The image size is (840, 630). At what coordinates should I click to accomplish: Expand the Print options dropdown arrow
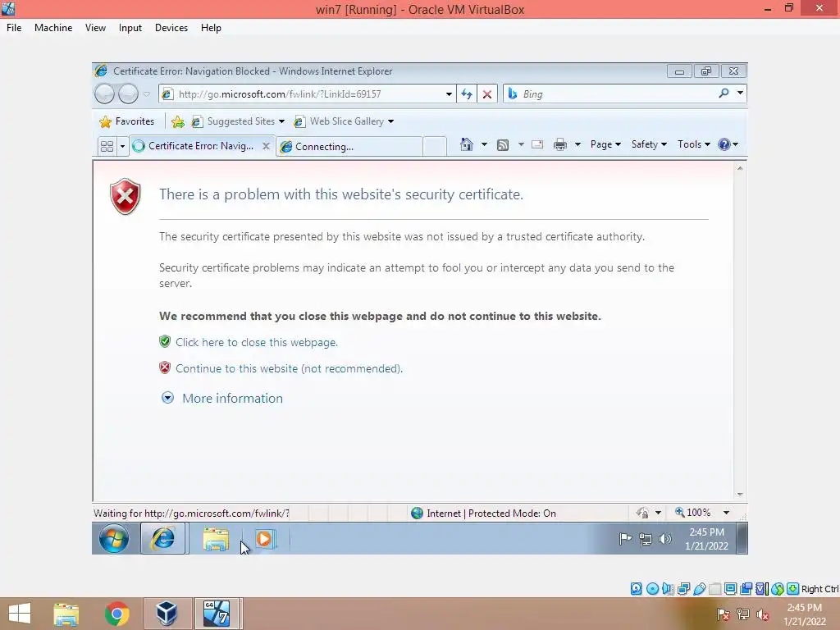pos(577,144)
